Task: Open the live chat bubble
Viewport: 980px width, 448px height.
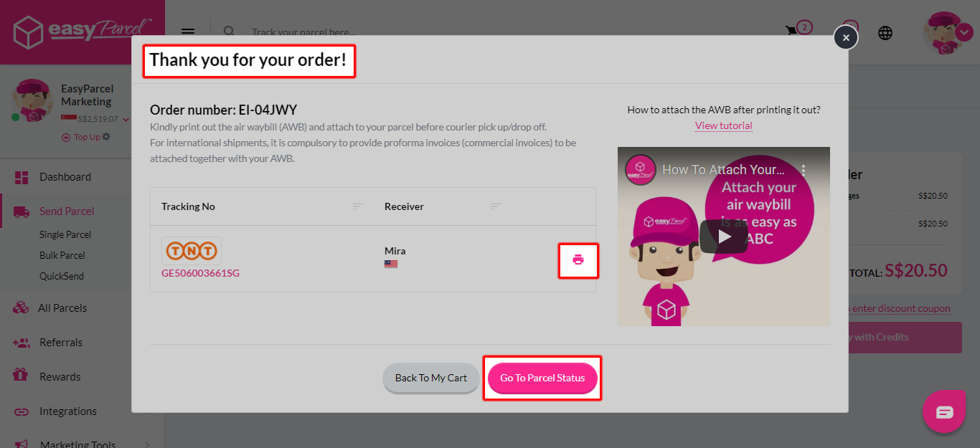Action: click(944, 411)
